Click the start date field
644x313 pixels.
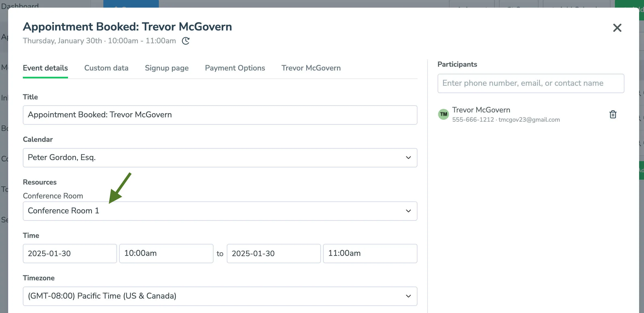(x=69, y=253)
